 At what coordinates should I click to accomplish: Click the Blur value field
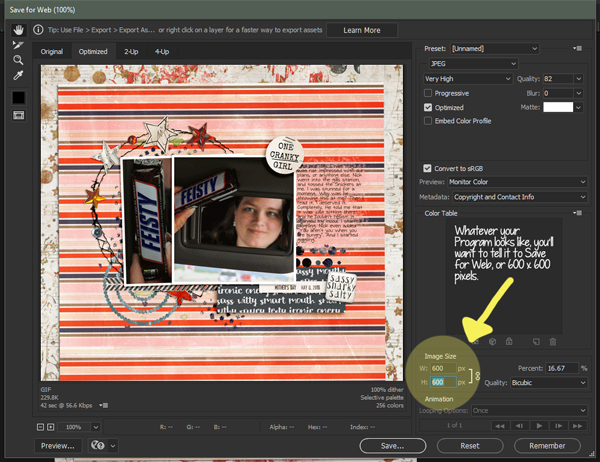558,93
